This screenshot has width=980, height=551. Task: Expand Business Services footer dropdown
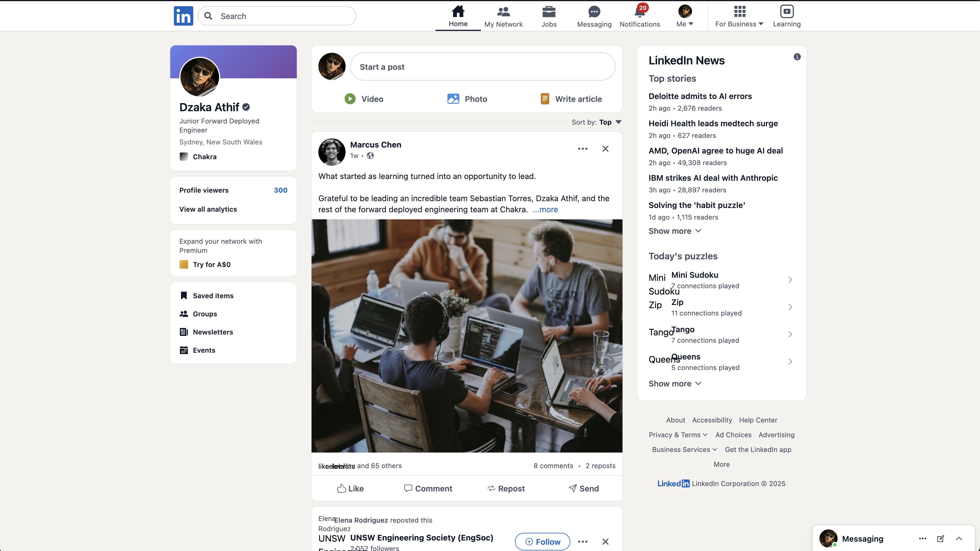click(684, 450)
